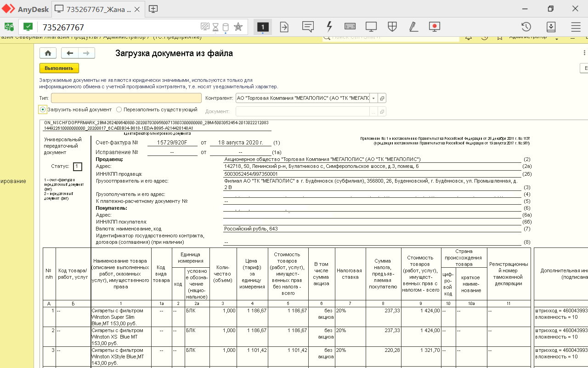
Task: Click tax amount 220,28 in row 3
Action: (x=383, y=356)
